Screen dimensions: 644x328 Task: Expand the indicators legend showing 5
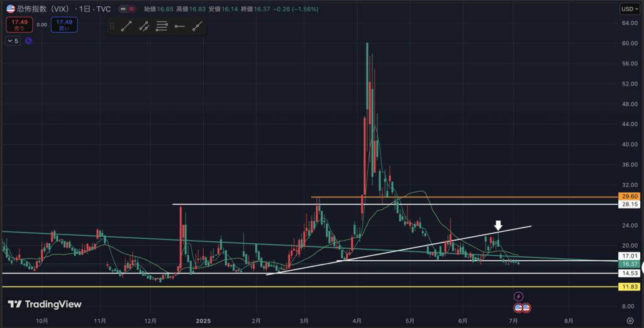[x=13, y=41]
